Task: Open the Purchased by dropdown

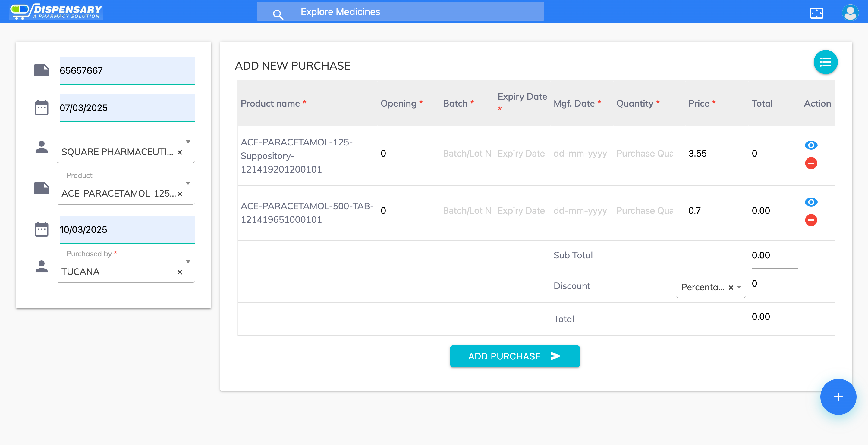Action: point(188,262)
